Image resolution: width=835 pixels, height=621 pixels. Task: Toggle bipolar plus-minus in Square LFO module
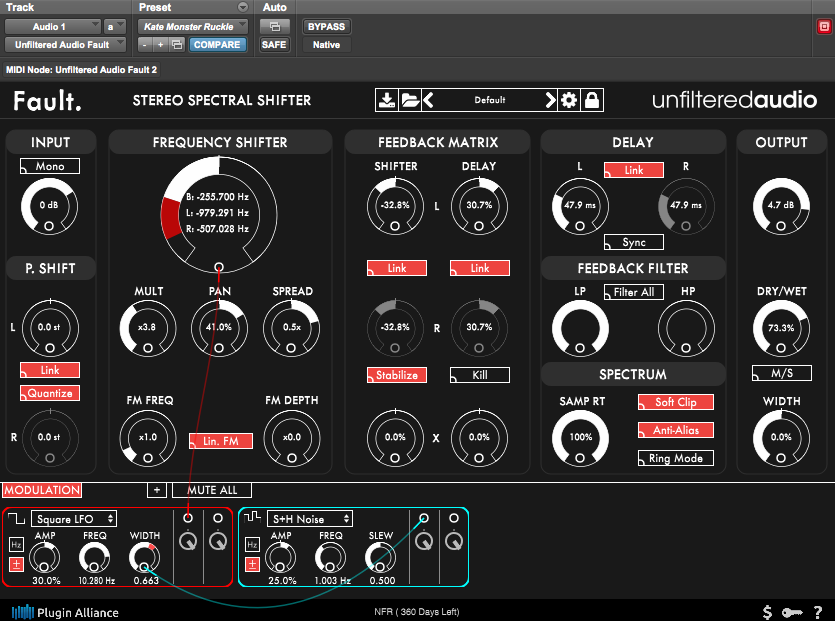[x=17, y=564]
